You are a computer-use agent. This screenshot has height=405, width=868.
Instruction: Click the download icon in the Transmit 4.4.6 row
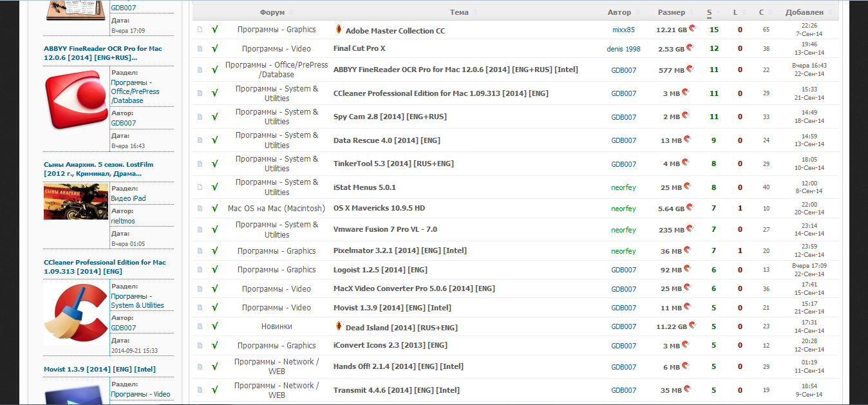(x=688, y=390)
